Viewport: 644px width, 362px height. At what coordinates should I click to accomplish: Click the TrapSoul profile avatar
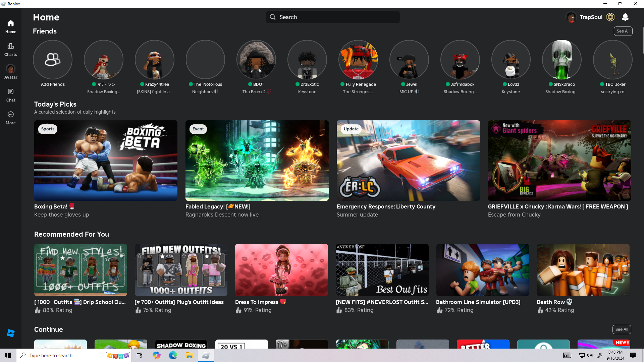click(x=571, y=17)
